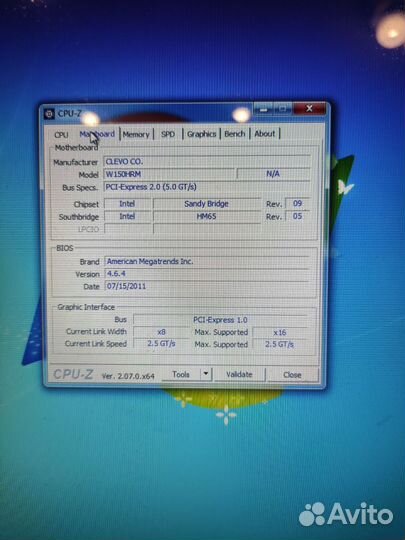Image resolution: width=405 pixels, height=540 pixels.
Task: Expand the Tools dropdown arrow
Action: pos(206,374)
